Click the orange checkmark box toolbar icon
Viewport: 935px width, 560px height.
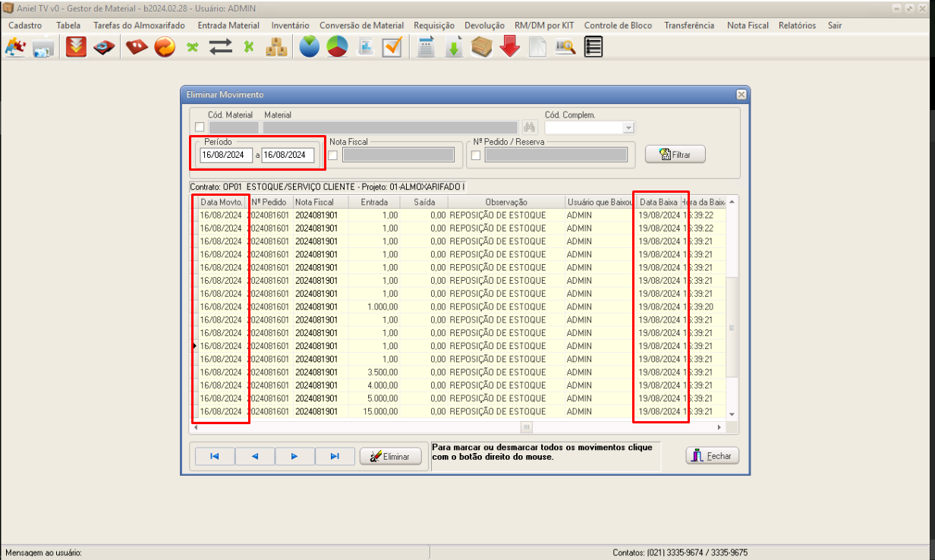(x=392, y=47)
